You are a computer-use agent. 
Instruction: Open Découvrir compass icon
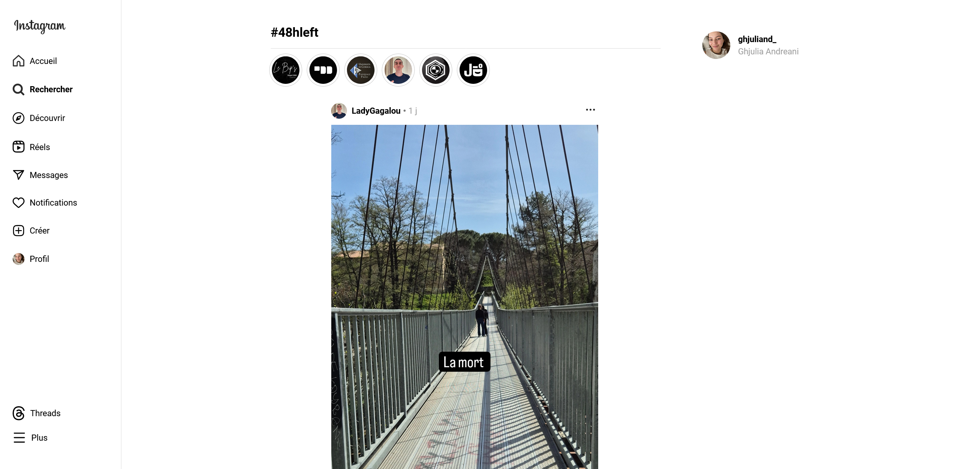coord(18,118)
